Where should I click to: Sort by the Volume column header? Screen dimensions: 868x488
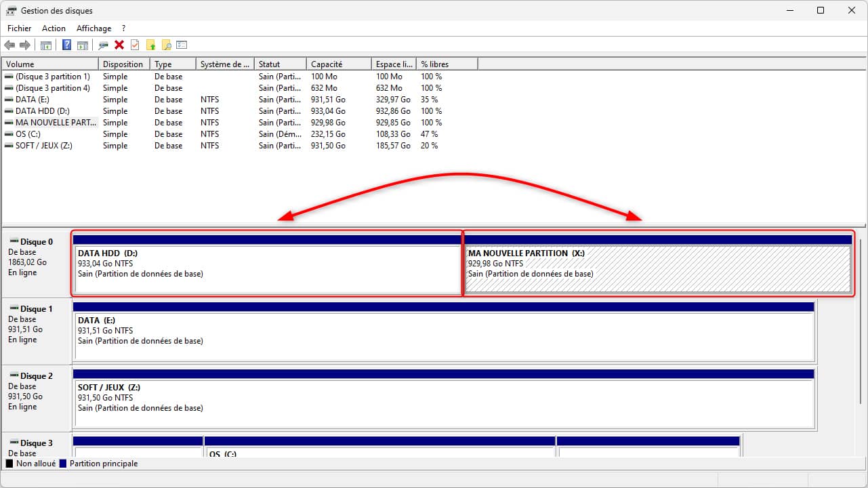click(x=51, y=64)
